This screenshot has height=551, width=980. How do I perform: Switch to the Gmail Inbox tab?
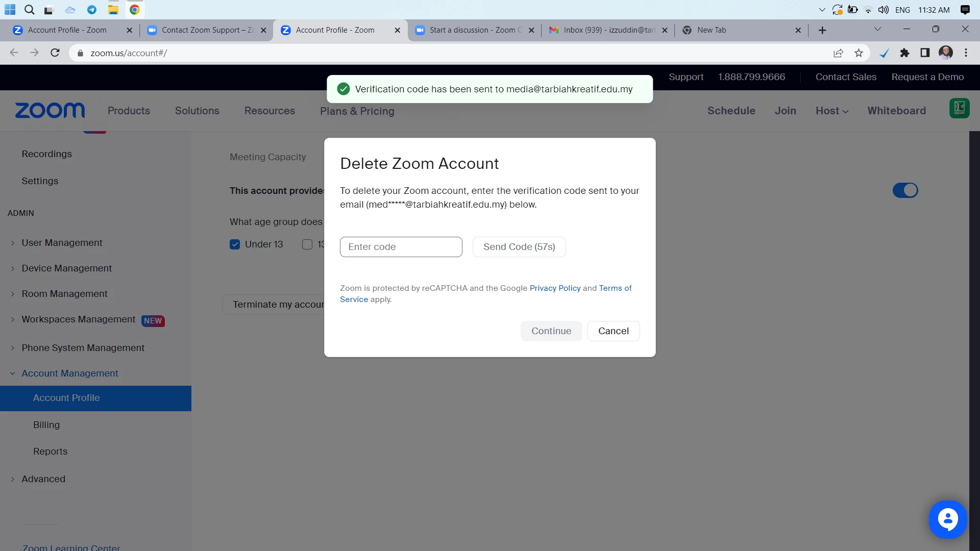pyautogui.click(x=607, y=30)
